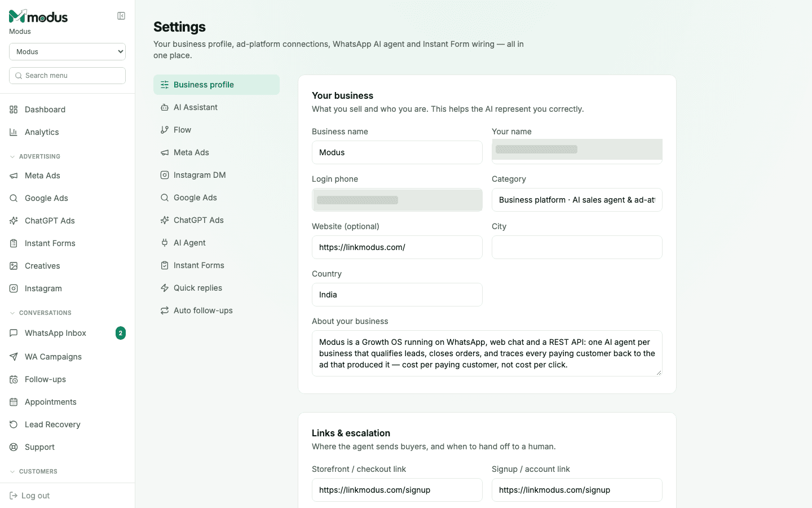Click the empty City field

(x=577, y=247)
